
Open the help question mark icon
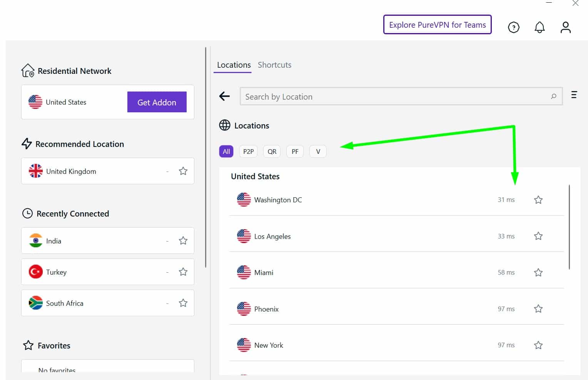[514, 27]
